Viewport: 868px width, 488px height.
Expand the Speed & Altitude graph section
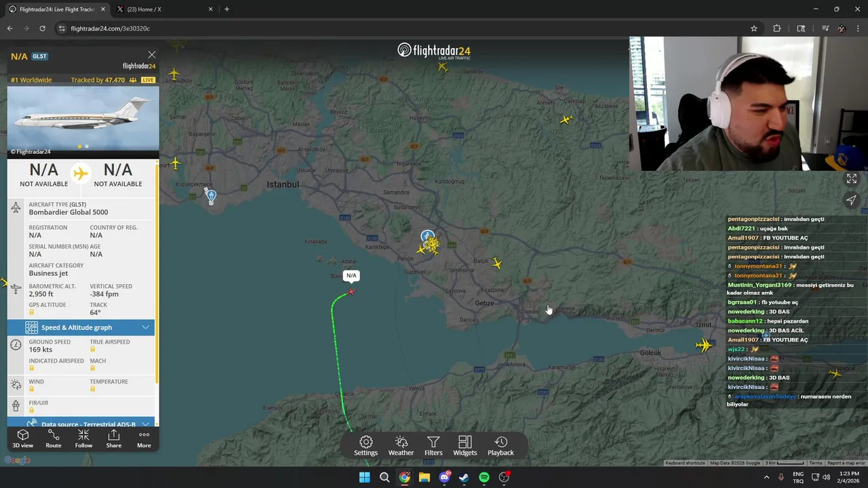81,327
